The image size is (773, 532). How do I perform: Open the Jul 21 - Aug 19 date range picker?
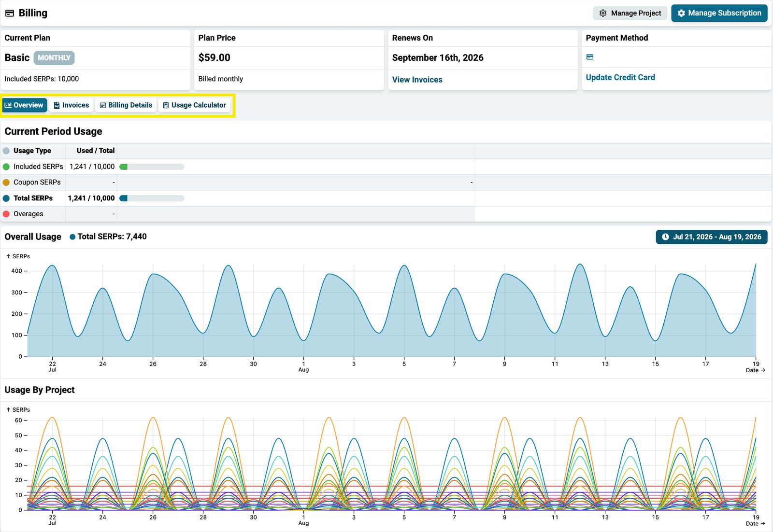[712, 237]
